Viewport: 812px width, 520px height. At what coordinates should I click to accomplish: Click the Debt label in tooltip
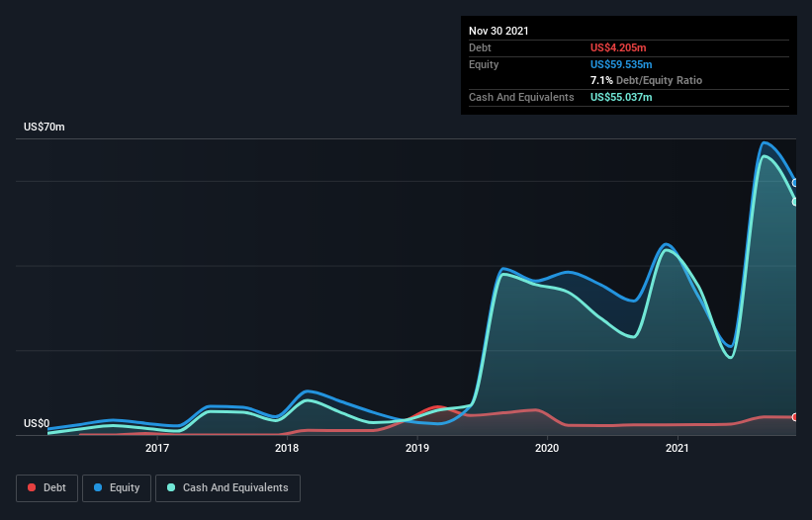pos(480,47)
